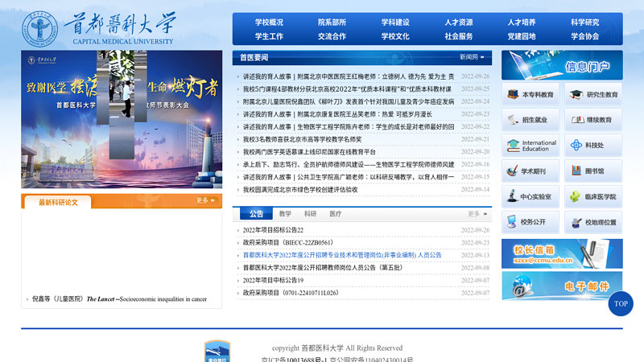Viewport: 644px width, 362px height.
Task: Open 学科建设 navigation item
Action: (395, 23)
